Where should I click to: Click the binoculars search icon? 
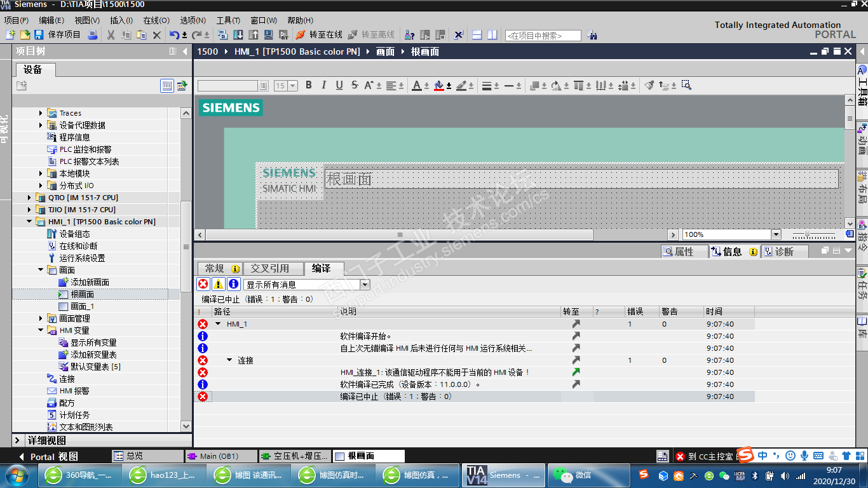pos(592,36)
